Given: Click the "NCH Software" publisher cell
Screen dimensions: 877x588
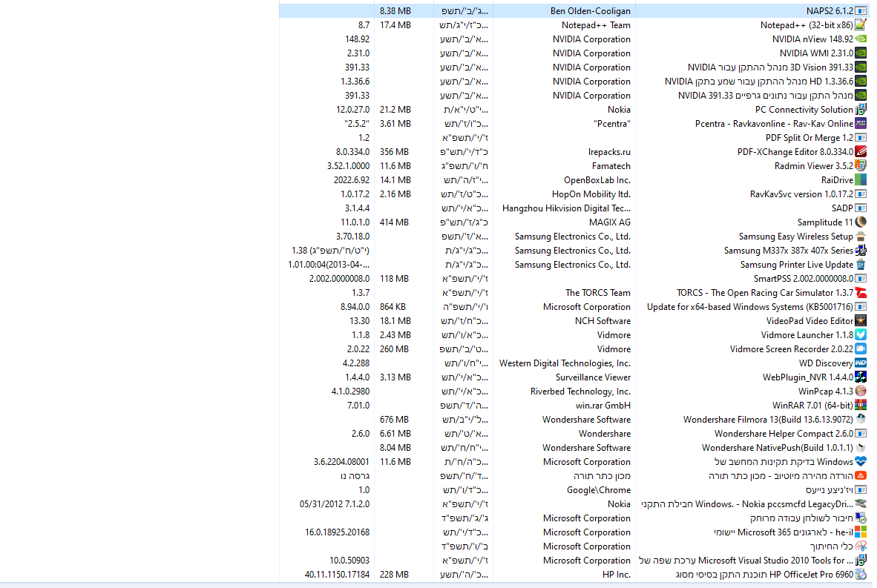Looking at the screenshot, I should tap(603, 321).
